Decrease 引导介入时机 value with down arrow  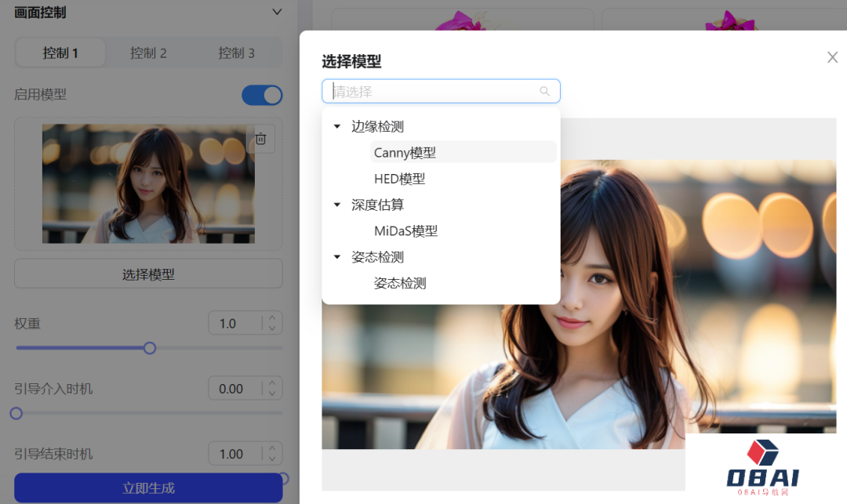272,393
